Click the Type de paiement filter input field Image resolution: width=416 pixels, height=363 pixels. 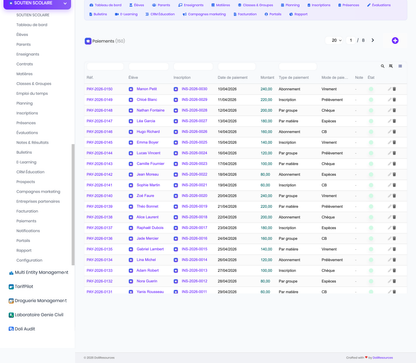click(x=298, y=66)
